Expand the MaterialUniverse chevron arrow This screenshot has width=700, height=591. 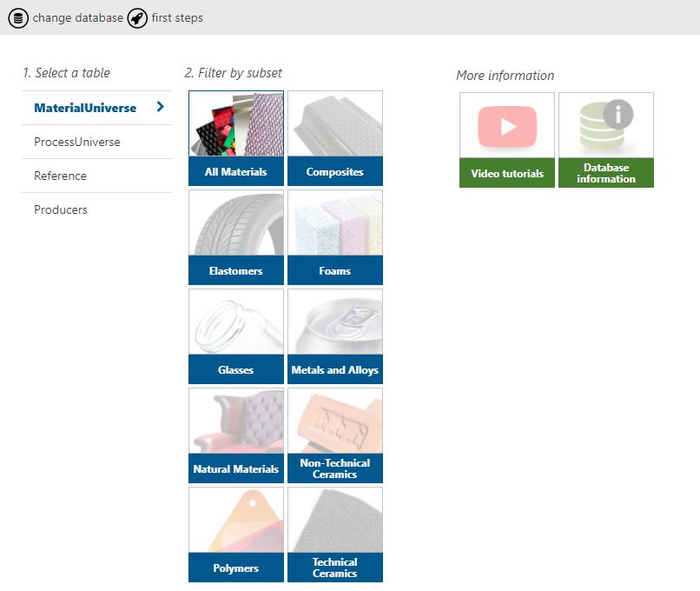point(161,107)
